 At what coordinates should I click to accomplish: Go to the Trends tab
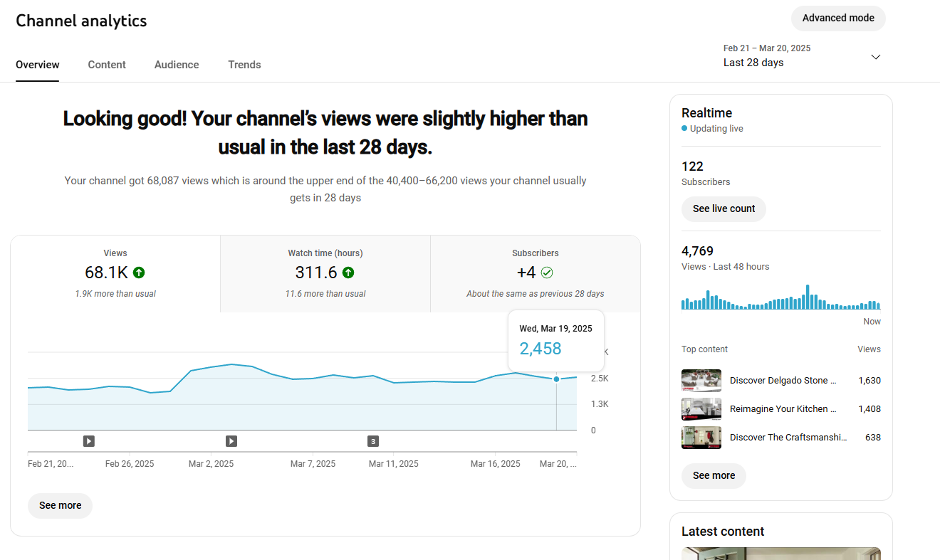click(x=244, y=65)
